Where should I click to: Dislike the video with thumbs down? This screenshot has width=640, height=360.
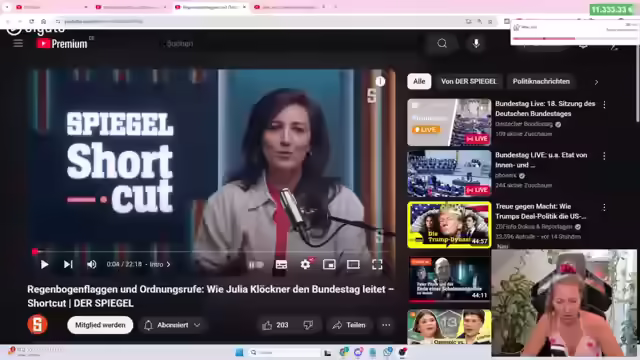click(x=308, y=325)
